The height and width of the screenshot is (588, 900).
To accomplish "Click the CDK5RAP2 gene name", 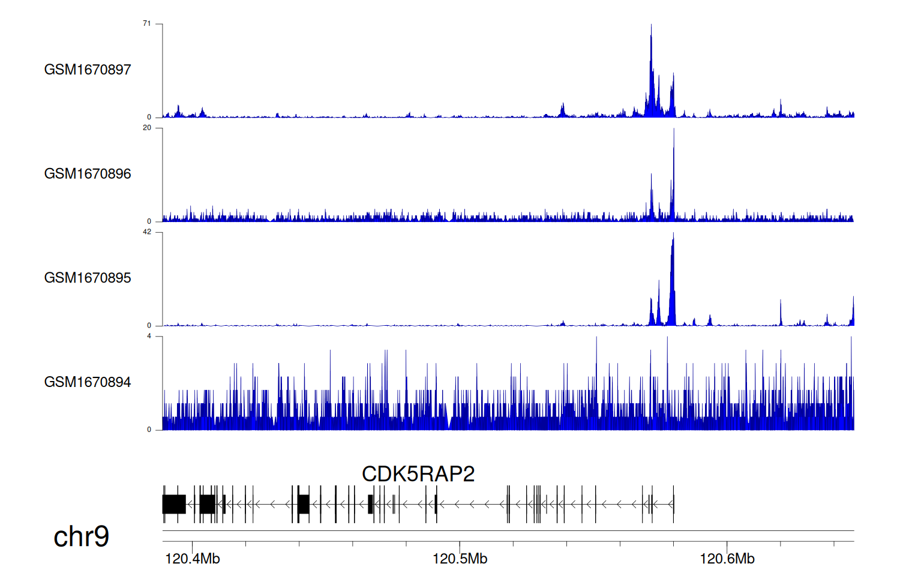I will click(x=418, y=474).
